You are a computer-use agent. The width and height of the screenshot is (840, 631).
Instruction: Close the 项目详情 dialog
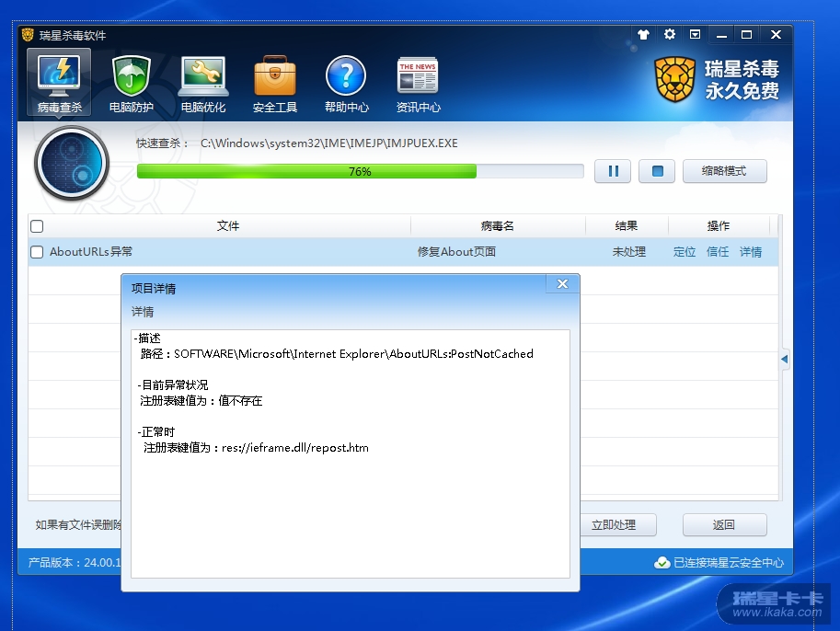(x=562, y=284)
